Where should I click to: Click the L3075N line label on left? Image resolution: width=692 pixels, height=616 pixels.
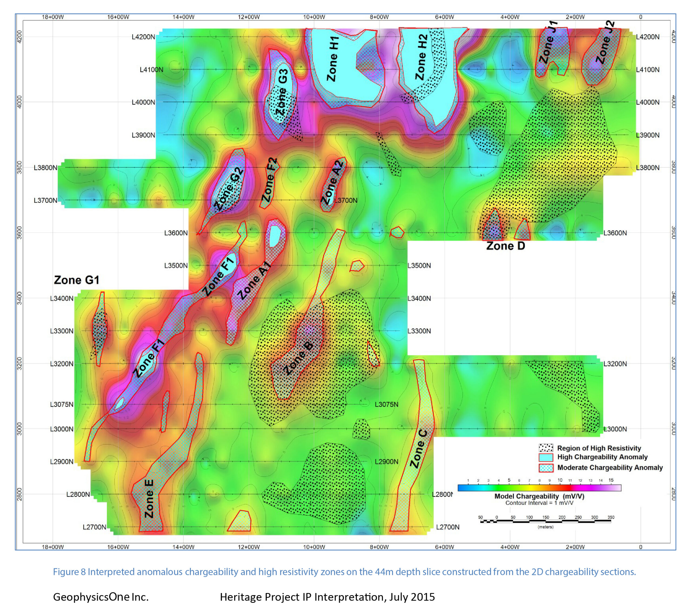coord(62,404)
